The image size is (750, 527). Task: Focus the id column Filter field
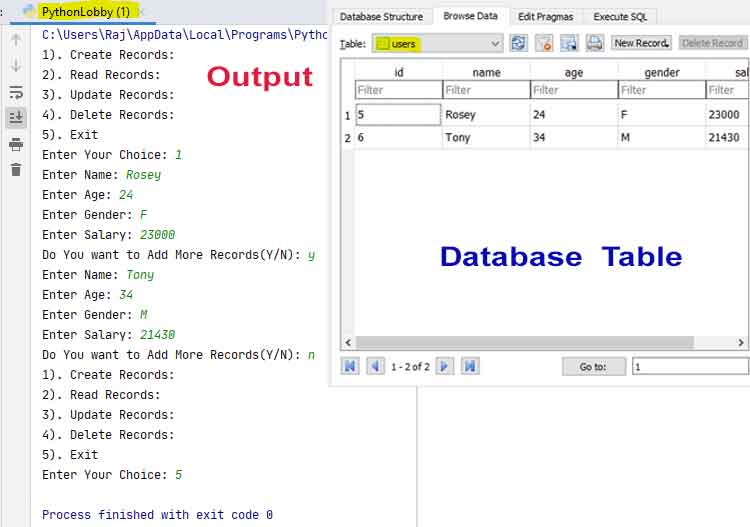point(399,90)
